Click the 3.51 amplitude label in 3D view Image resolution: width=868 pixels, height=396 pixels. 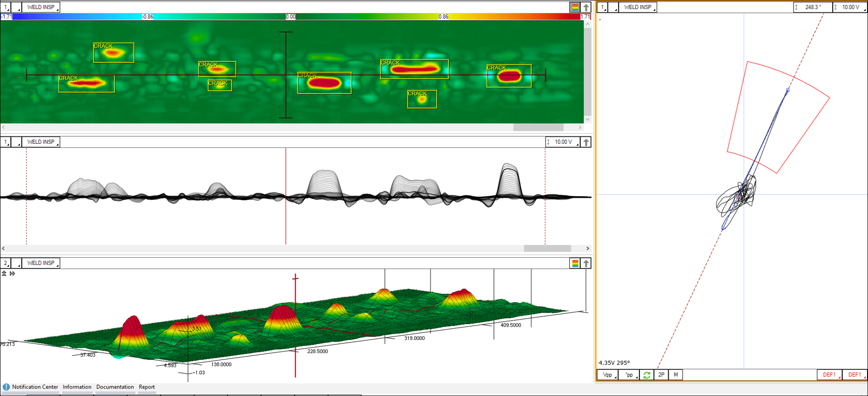point(196,329)
